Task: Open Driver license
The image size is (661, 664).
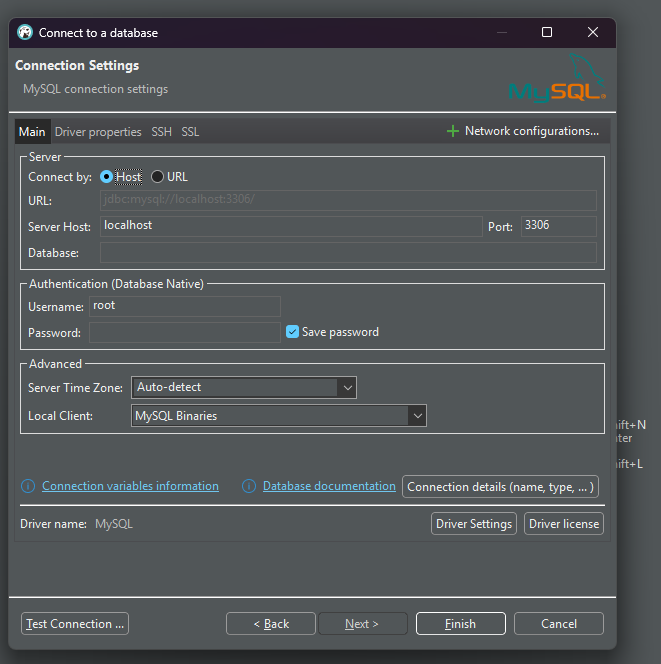Action: coord(564,524)
